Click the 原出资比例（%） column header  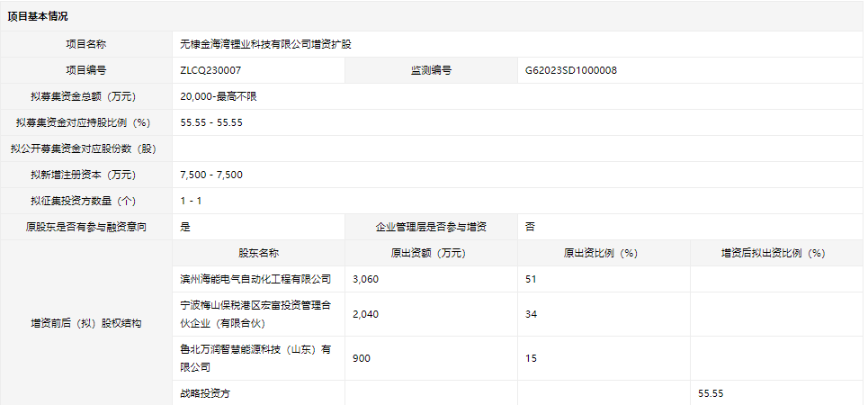604,253
